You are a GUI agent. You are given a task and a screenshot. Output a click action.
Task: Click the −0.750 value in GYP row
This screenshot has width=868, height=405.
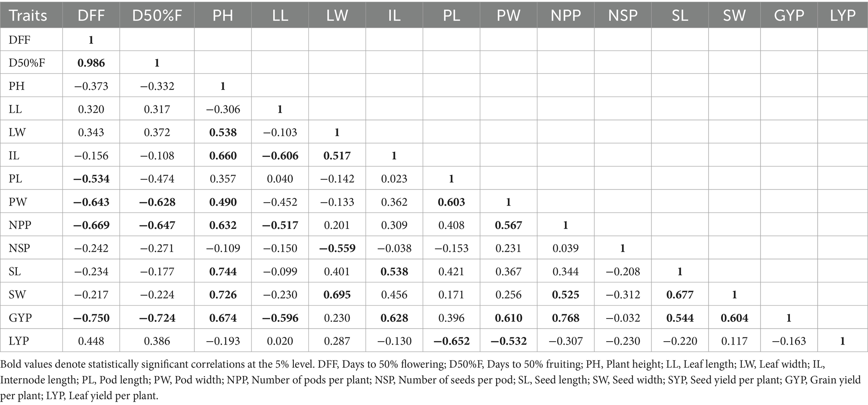(91, 318)
